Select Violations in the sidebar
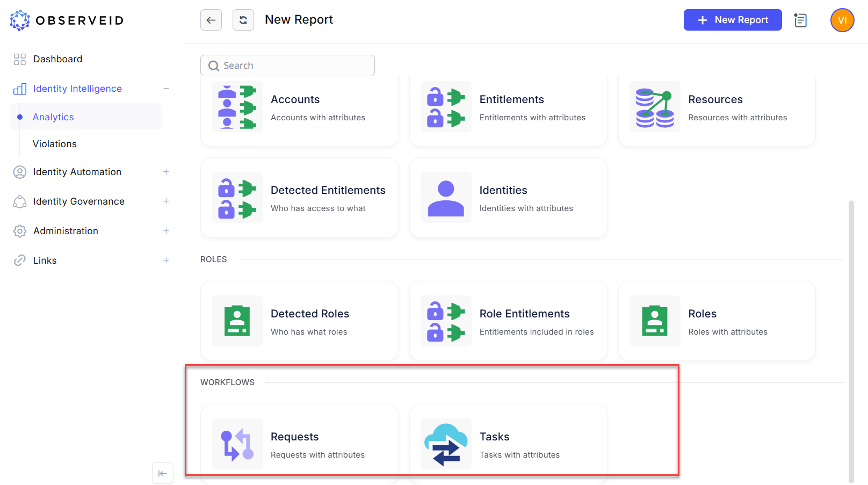Viewport: 868px width, 485px height. tap(54, 144)
